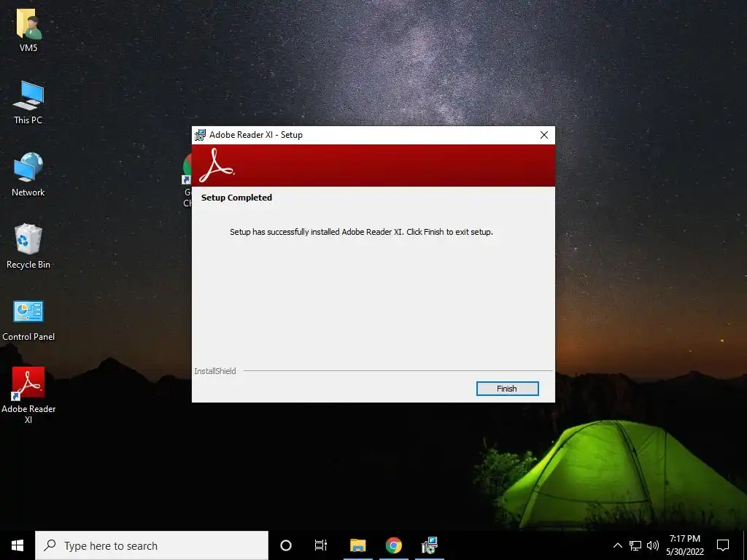The height and width of the screenshot is (560, 747).
Task: Click the Setup Completed heading text
Action: tap(236, 198)
